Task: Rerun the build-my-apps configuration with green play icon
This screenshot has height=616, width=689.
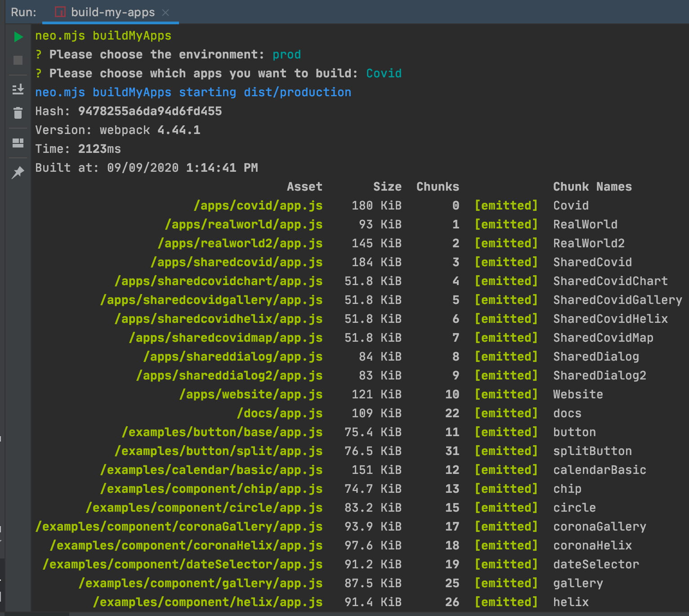Action: click(18, 36)
